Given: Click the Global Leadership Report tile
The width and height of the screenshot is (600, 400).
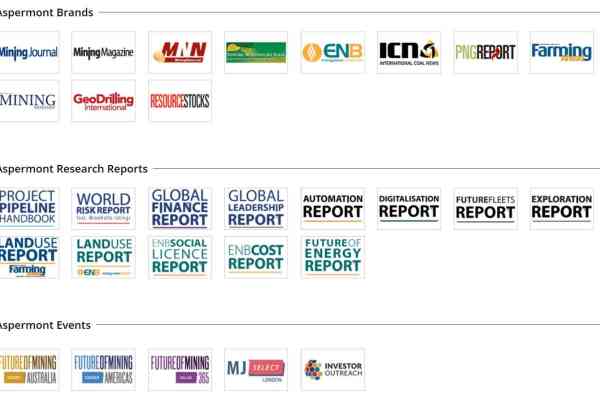Looking at the screenshot, I should [256, 208].
